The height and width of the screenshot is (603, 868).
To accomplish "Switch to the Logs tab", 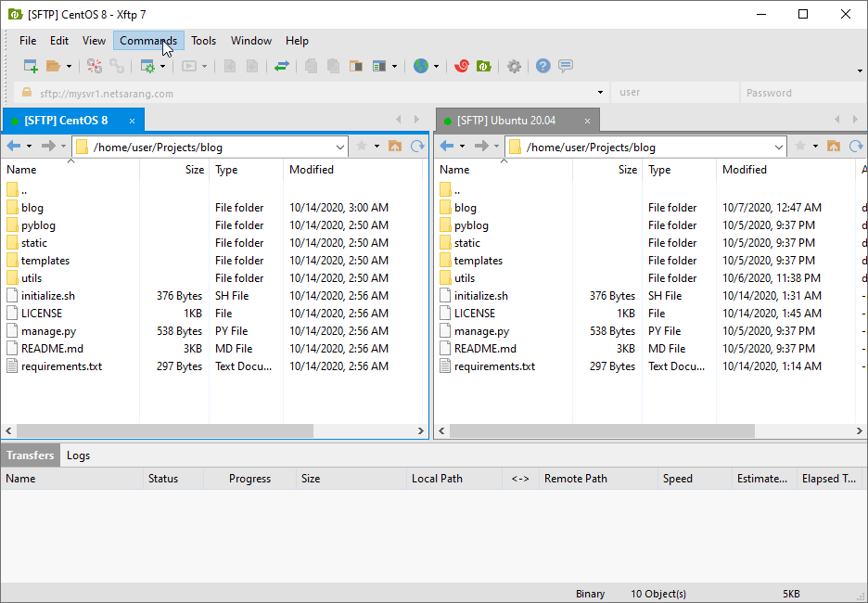I will (x=78, y=455).
